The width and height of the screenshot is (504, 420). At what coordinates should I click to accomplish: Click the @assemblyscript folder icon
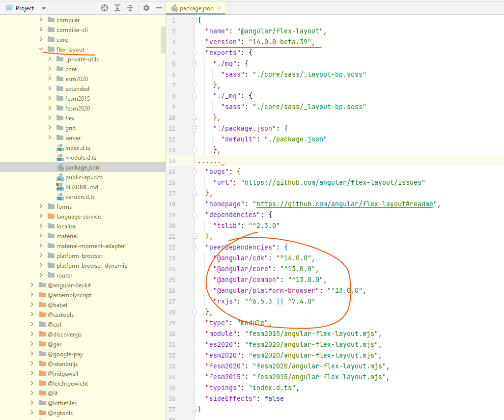coord(42,295)
